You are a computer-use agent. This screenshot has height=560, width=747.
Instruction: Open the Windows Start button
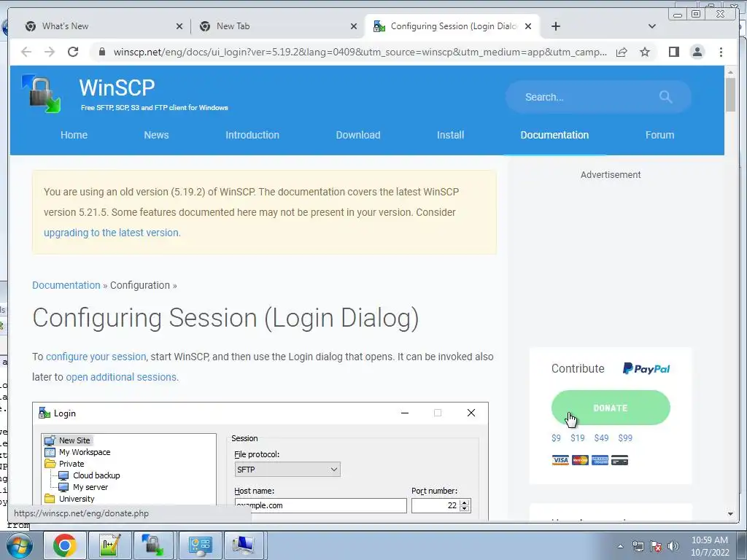pyautogui.click(x=19, y=545)
